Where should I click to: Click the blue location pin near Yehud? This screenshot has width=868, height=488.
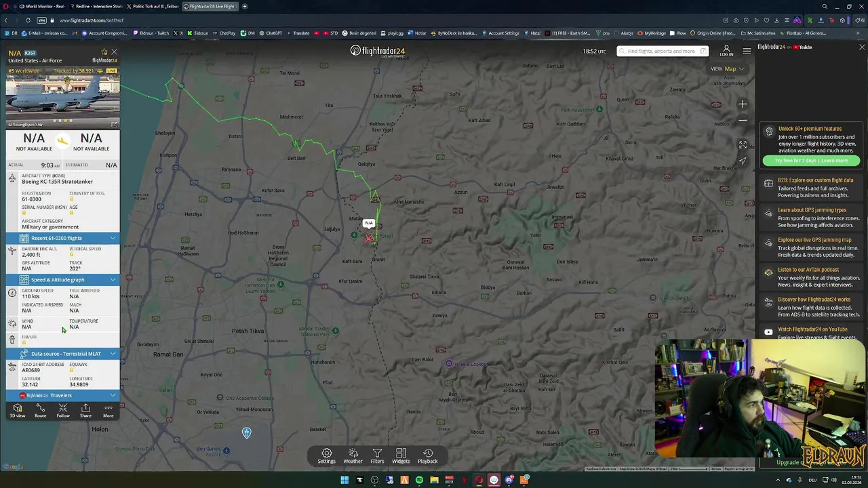click(x=247, y=432)
